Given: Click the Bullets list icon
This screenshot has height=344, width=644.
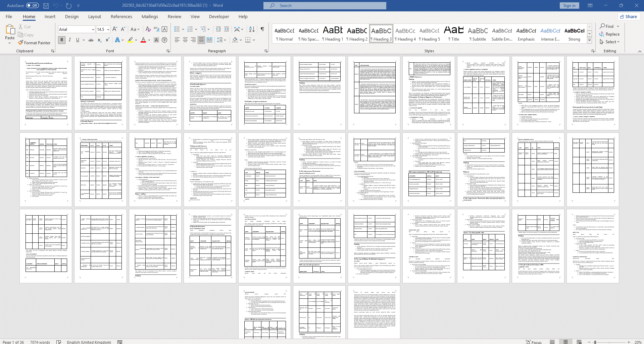Looking at the screenshot, I should point(177,30).
